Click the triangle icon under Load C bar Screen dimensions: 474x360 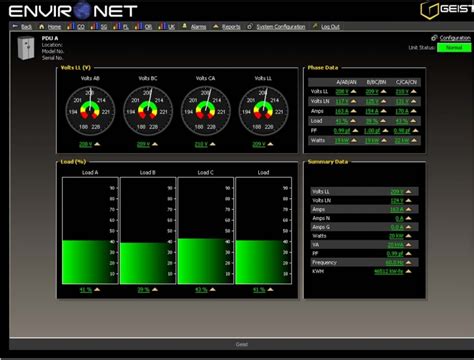click(x=212, y=289)
